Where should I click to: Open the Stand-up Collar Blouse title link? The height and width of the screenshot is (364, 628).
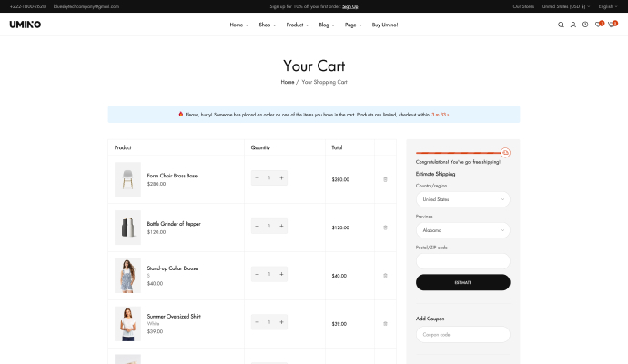pos(172,268)
